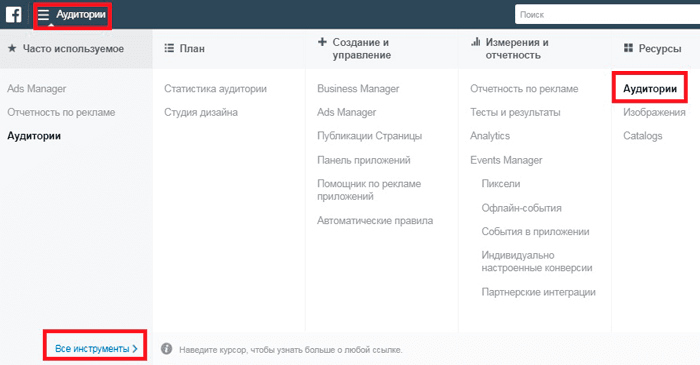The height and width of the screenshot is (365, 700).
Task: Open Статистика аудитории
Action: [215, 88]
